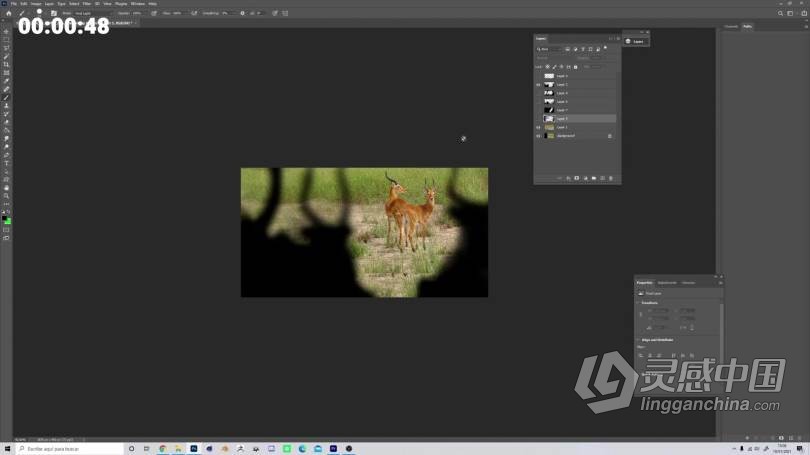Select the Horizontal Type tool
810x455 pixels.
[6, 163]
